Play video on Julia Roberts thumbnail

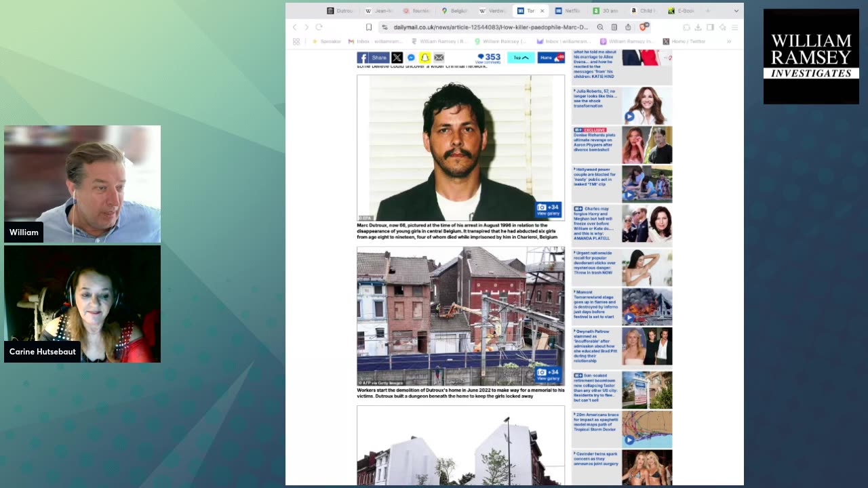coord(629,117)
